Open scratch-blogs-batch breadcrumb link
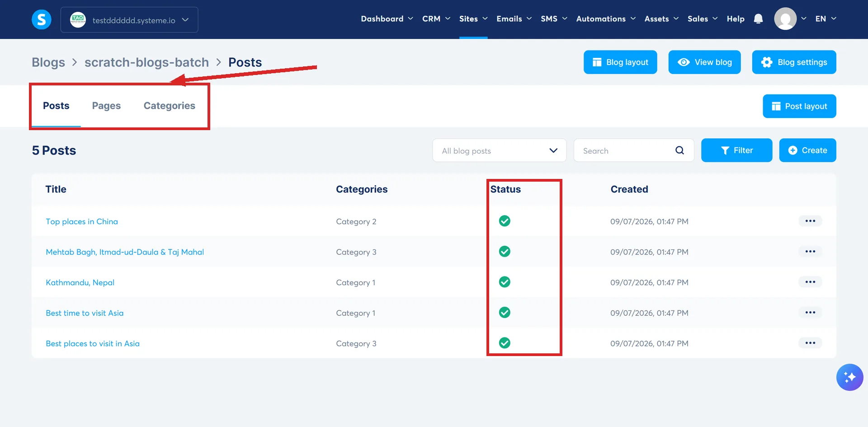Screen dimensions: 868x427 [x=146, y=62]
